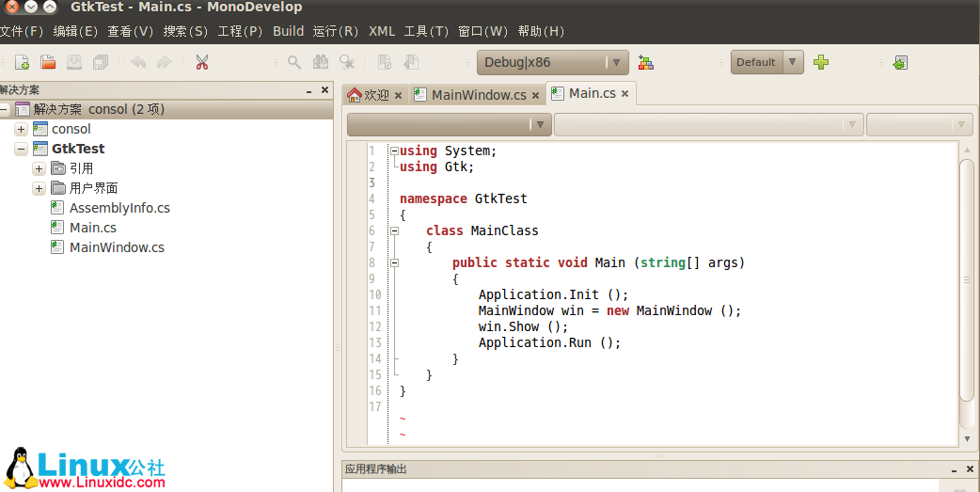This screenshot has height=492, width=980.
Task: Toggle code fold for class MainClass
Action: pyautogui.click(x=395, y=231)
